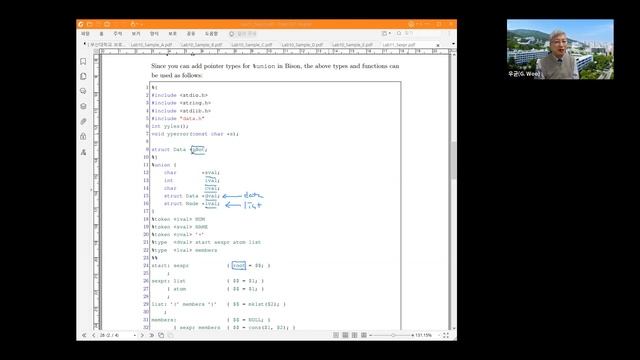
Task: Go to the first page
Action: click(x=84, y=335)
